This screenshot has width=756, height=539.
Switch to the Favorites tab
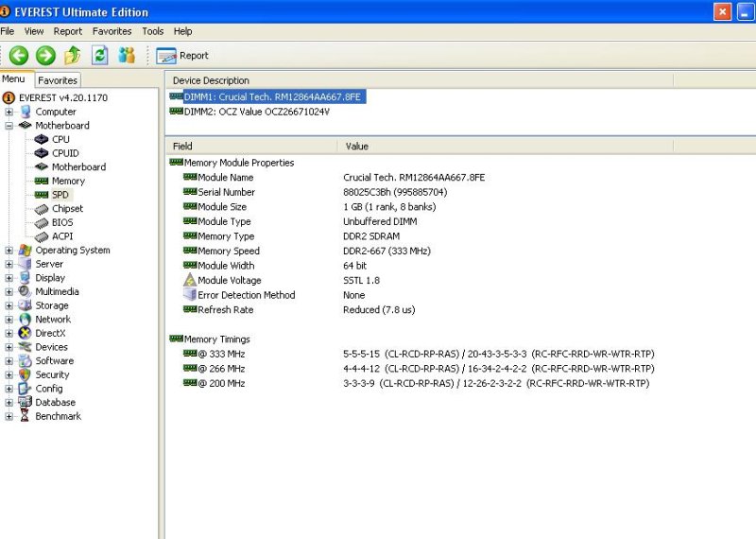pyautogui.click(x=58, y=80)
